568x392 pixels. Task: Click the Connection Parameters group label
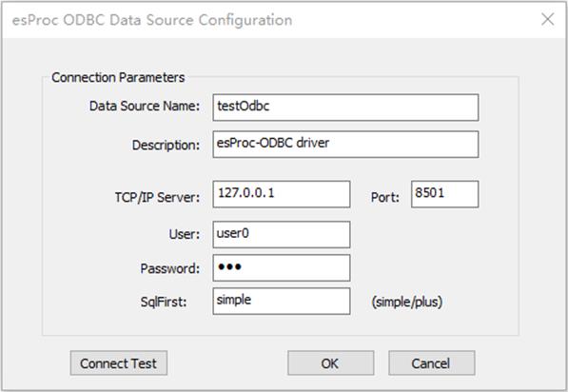tap(118, 77)
